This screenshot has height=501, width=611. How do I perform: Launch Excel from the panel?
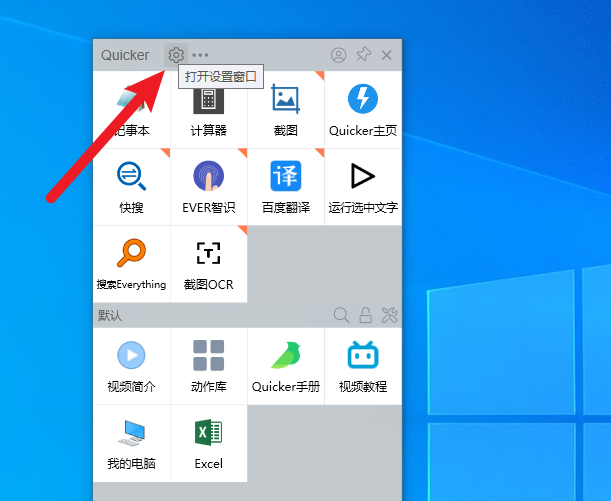[x=209, y=443]
